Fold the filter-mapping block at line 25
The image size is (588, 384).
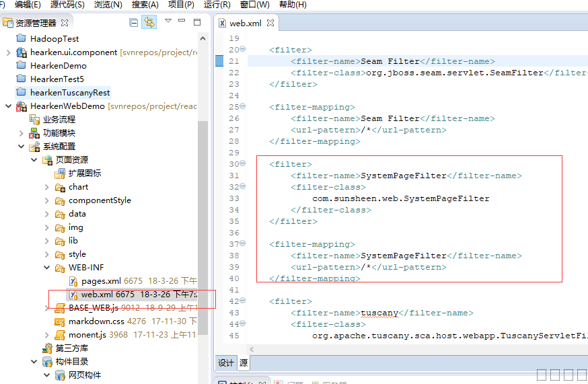(x=243, y=107)
